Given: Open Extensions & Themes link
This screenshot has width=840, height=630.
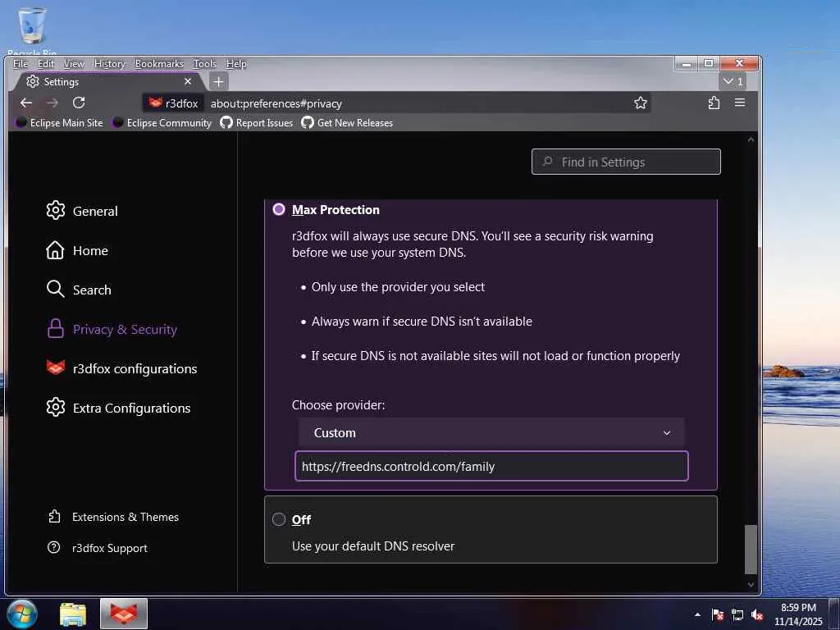Looking at the screenshot, I should coord(113,517).
